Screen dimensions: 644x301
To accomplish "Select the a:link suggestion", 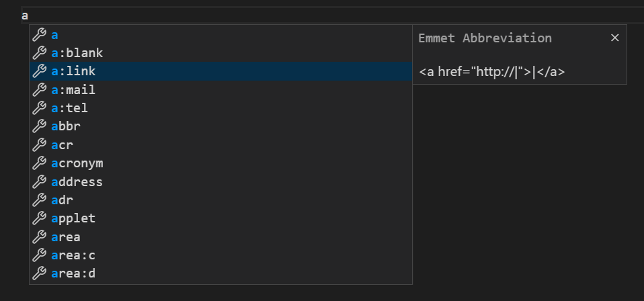I will point(221,71).
